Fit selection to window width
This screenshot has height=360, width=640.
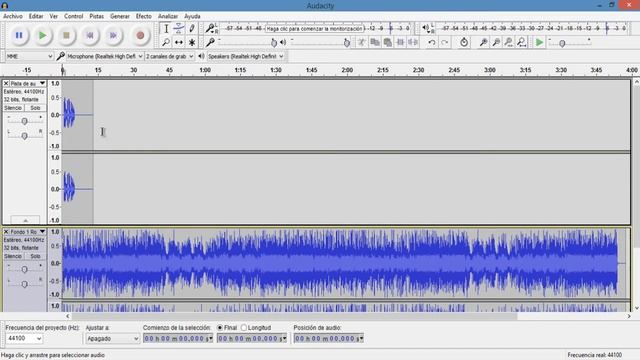pyautogui.click(x=509, y=42)
